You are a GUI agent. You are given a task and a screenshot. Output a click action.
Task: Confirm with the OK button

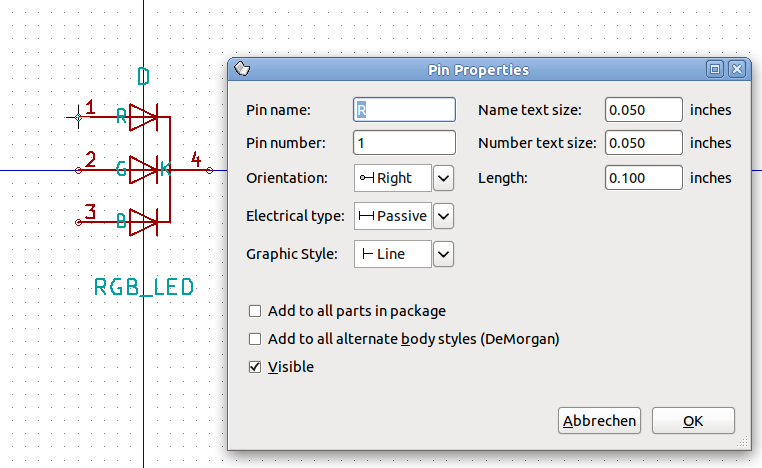(x=693, y=420)
